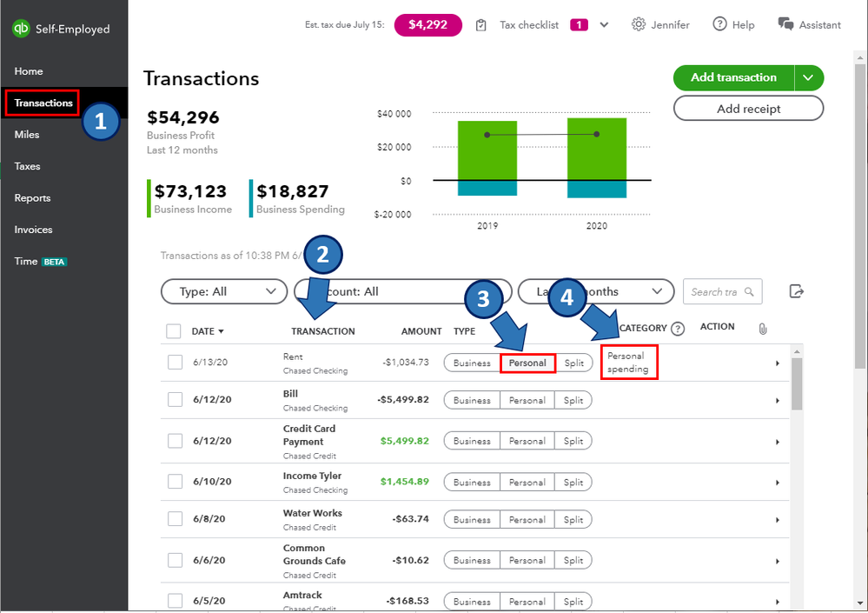Check the Rent transaction checkbox
This screenshot has height=613, width=868.
coord(175,363)
